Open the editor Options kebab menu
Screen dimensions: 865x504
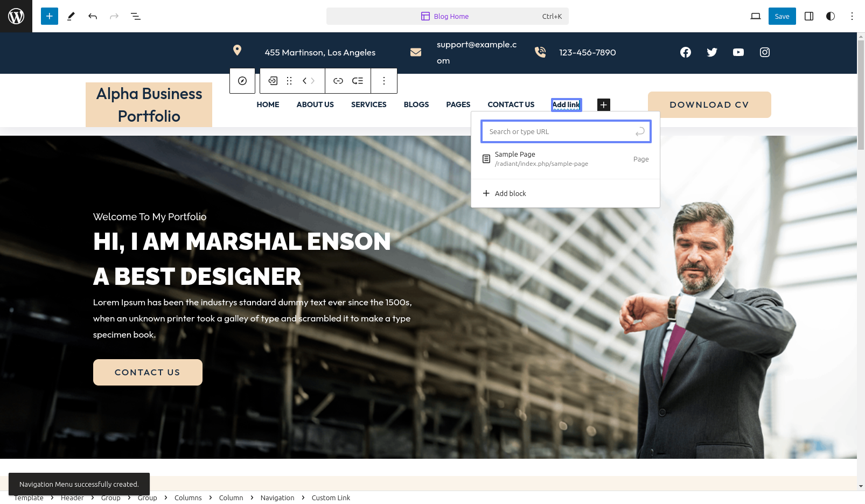[852, 16]
